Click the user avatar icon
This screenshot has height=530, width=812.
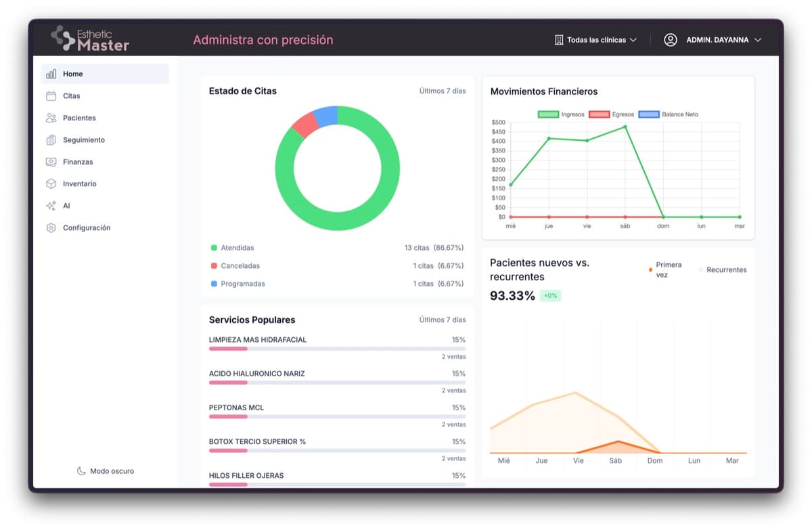671,40
